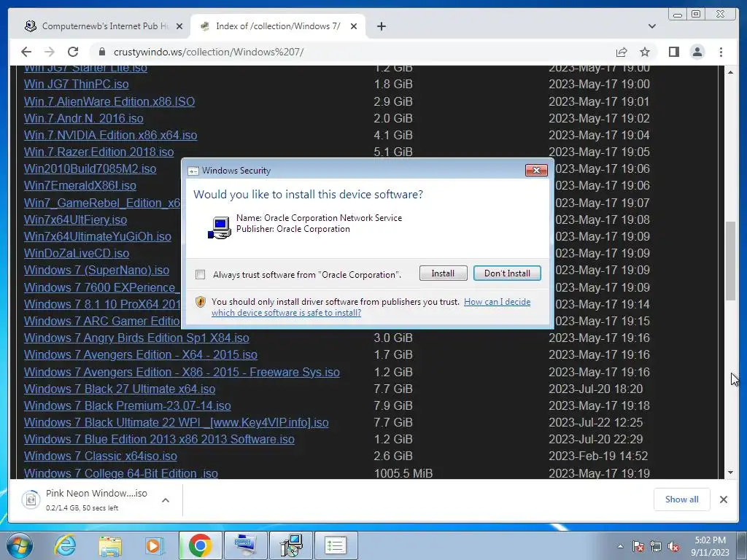Open Windows 7 College 64-Bit Edition link
Screen dimensions: 747x560
[121, 473]
